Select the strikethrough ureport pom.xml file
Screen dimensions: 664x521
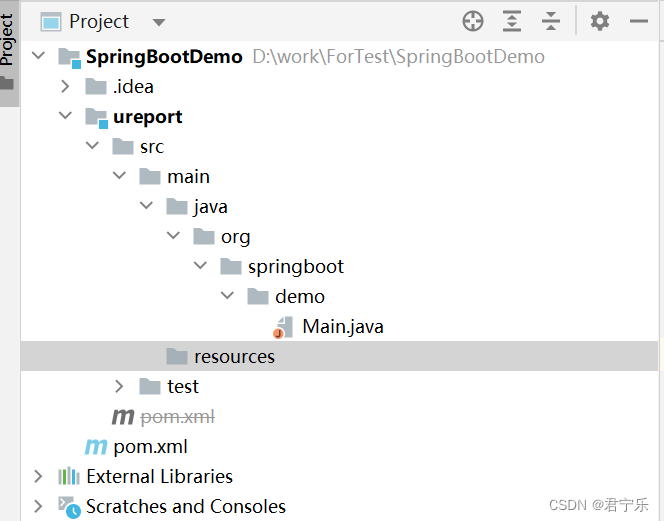pyautogui.click(x=177, y=417)
